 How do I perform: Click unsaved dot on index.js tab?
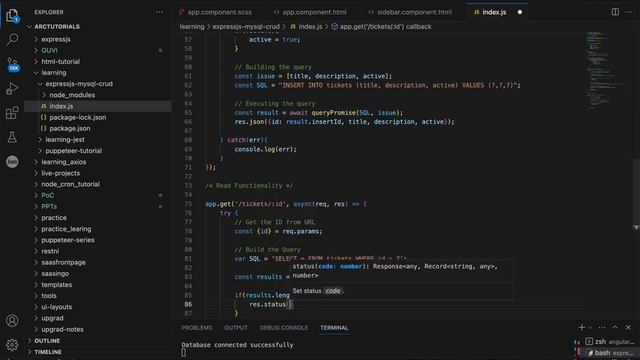coord(520,12)
